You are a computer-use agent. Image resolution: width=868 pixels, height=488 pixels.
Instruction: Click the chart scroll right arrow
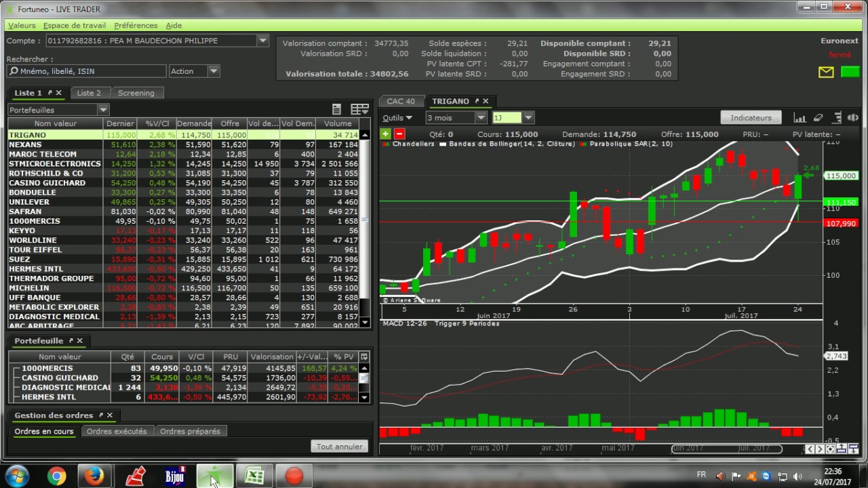tap(820, 449)
